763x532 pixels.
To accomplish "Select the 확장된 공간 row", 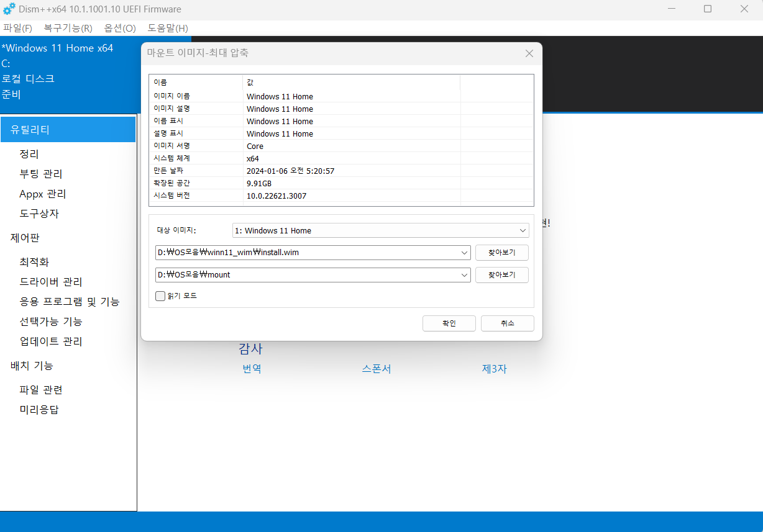I will 341,183.
